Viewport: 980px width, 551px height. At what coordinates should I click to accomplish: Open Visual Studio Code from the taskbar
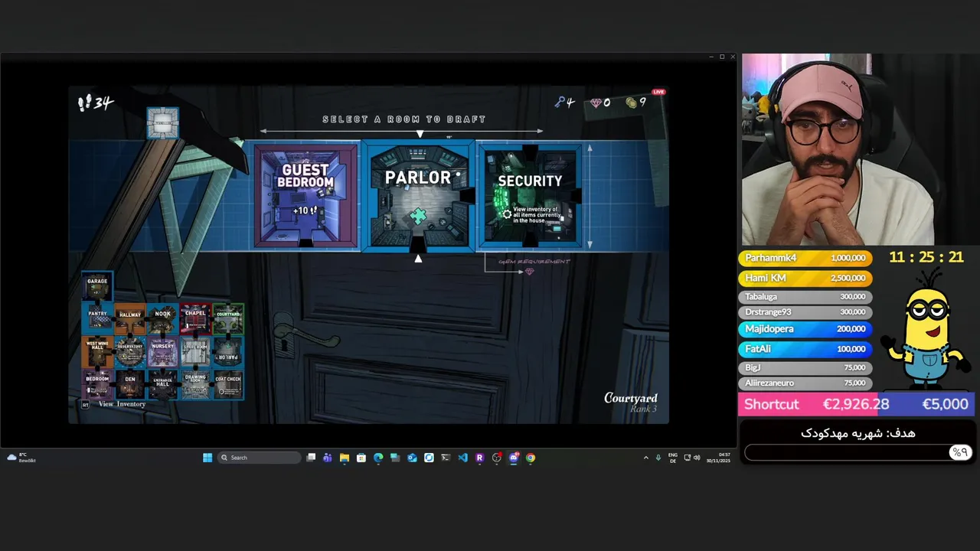click(x=462, y=458)
